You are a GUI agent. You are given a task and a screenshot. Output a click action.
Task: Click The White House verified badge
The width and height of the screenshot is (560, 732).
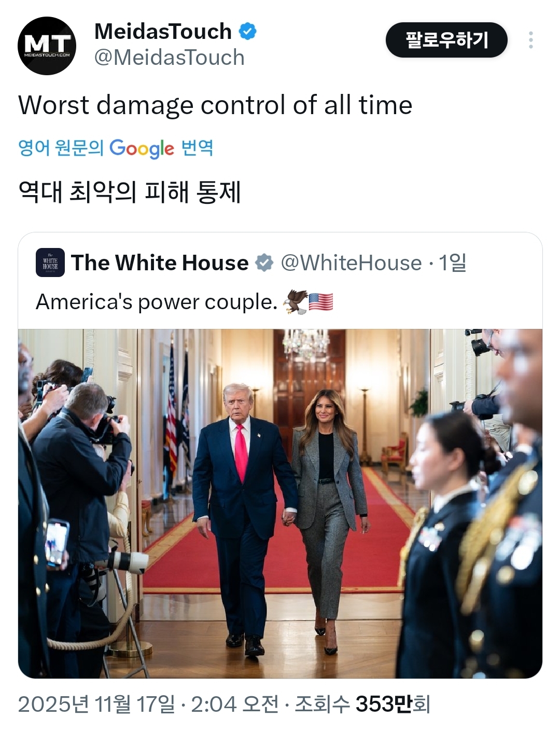264,263
